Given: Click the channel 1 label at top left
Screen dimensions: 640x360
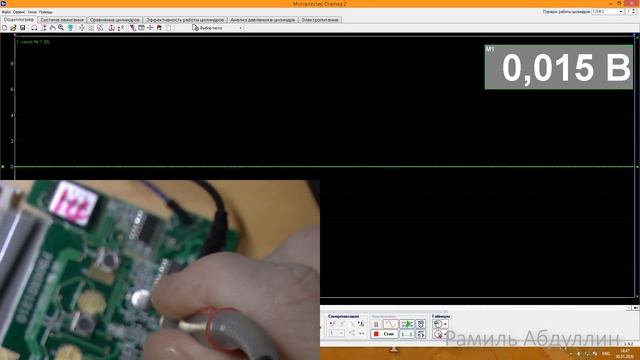Looking at the screenshot, I should point(33,42).
